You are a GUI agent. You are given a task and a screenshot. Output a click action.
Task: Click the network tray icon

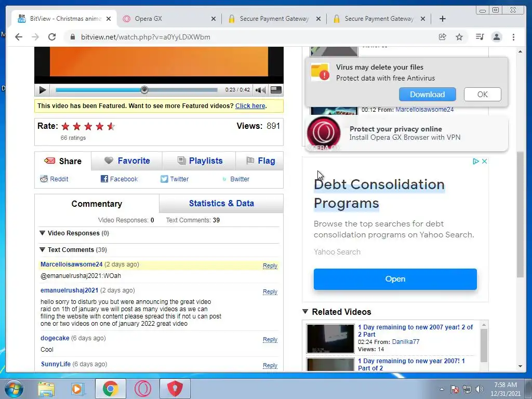click(x=467, y=389)
